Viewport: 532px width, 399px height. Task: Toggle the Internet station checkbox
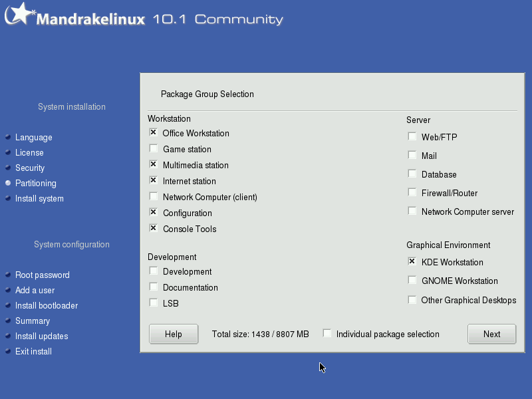154,180
